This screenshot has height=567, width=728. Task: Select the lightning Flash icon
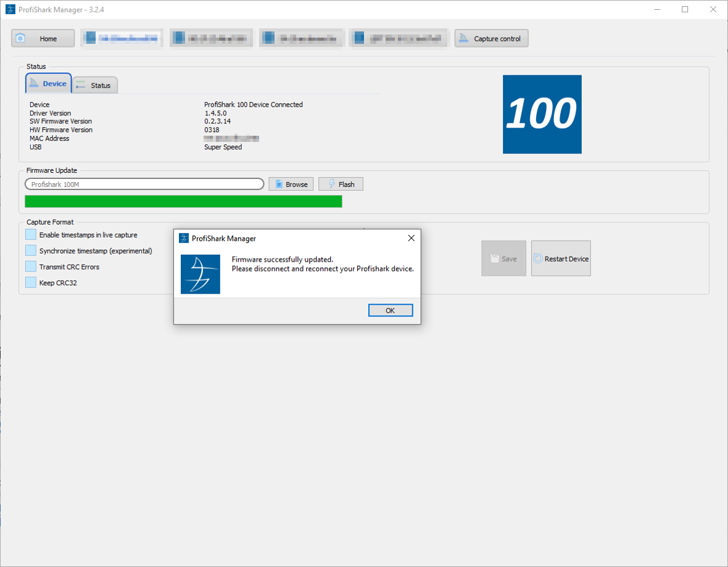333,183
